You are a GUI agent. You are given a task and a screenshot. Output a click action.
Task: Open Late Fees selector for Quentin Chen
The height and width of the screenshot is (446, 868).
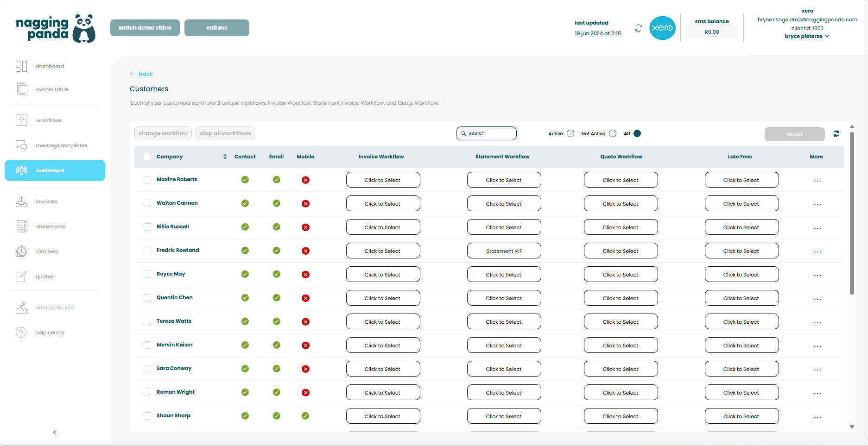pos(741,298)
